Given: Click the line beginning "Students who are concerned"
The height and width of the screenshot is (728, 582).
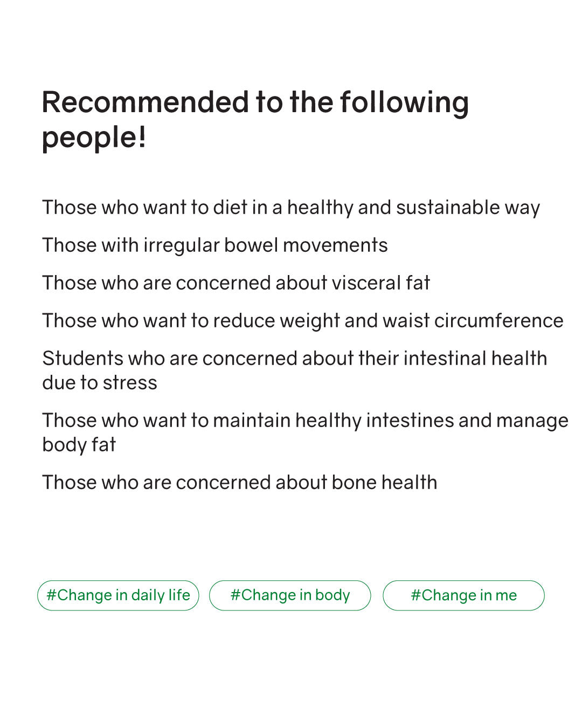Looking at the screenshot, I should (294, 359).
